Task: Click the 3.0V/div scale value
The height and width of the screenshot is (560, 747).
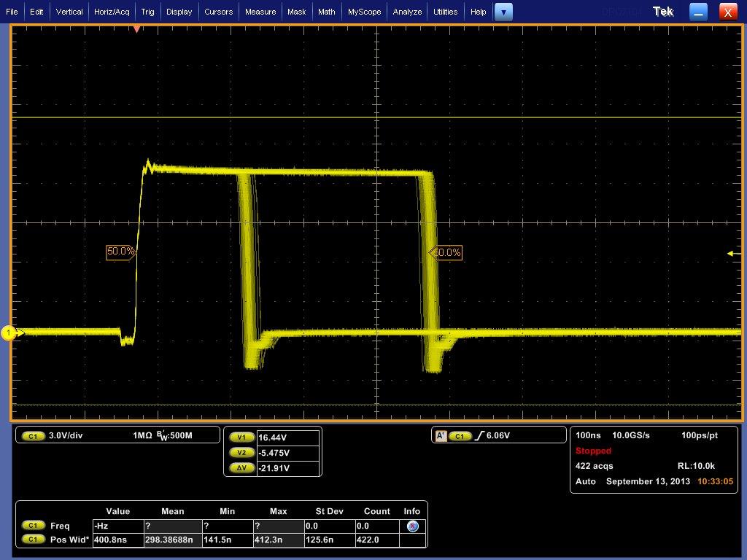Action: point(66,435)
